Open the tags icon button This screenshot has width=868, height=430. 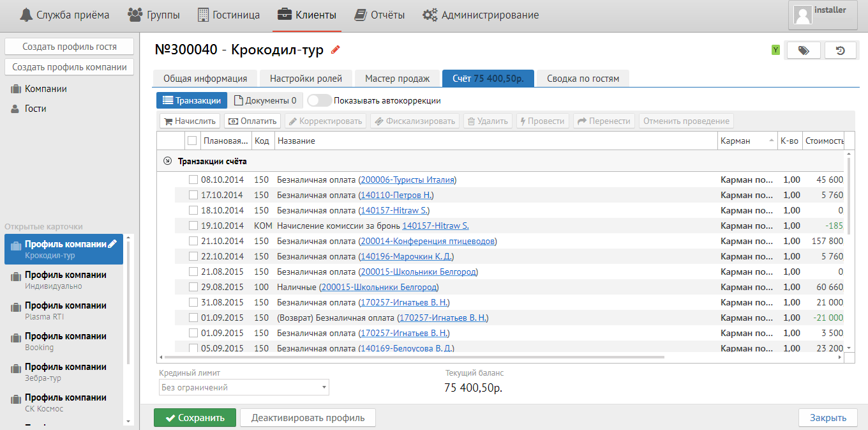click(804, 50)
